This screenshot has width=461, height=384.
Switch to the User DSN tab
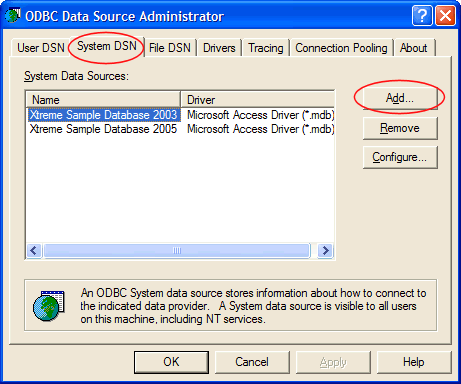[41, 48]
